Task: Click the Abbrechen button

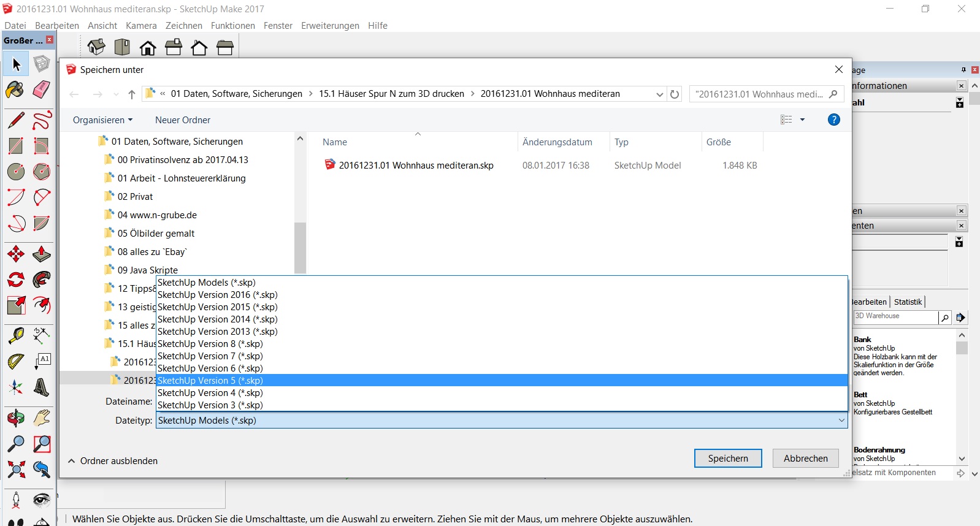Action: coord(805,459)
